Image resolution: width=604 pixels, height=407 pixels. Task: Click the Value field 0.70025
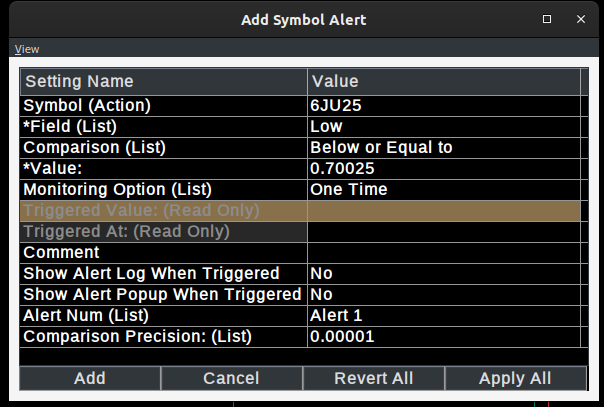point(443,168)
